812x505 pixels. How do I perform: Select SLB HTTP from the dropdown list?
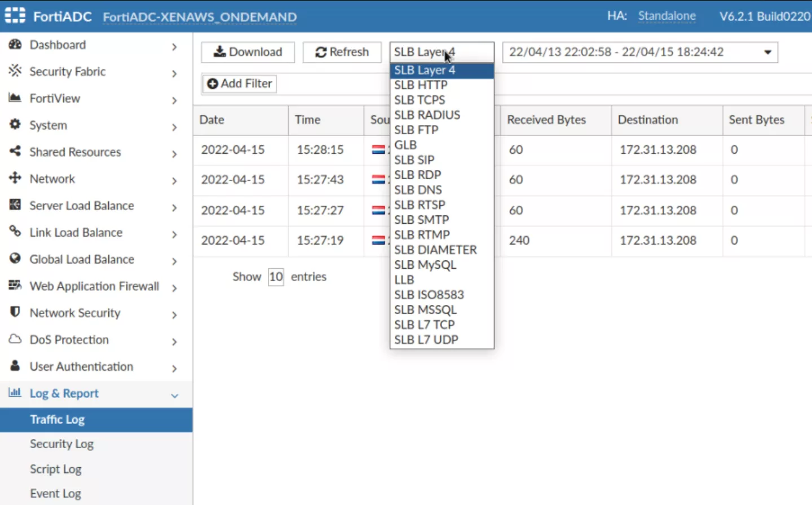pos(442,85)
